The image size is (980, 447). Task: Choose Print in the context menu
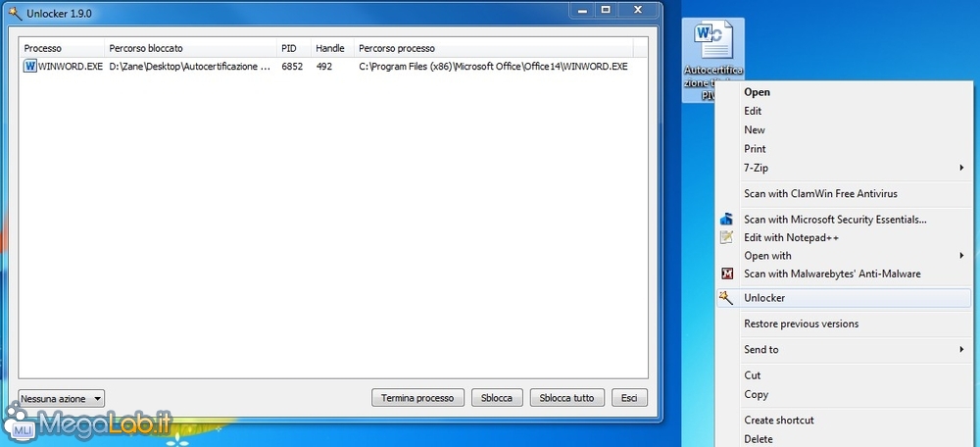pyautogui.click(x=755, y=149)
